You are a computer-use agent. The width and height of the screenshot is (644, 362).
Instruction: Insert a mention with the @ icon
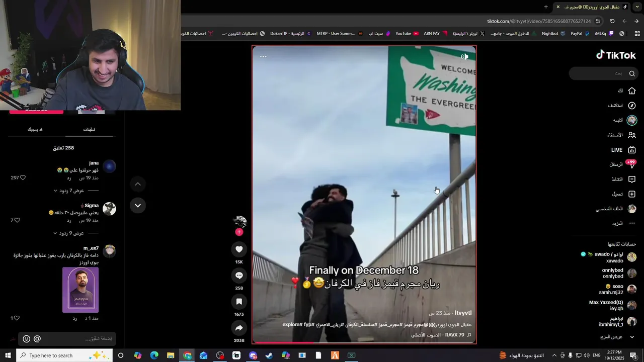(37, 339)
